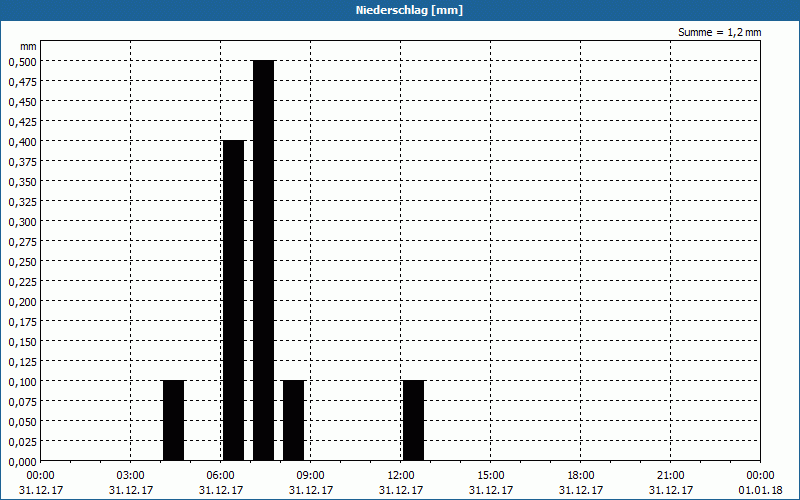Click the 0,000 value on the y-axis
Screen dimensions: 800x500
(x=22, y=461)
